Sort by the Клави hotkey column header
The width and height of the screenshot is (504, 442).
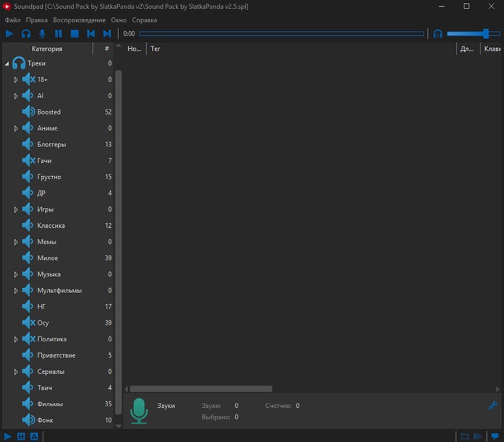coord(492,49)
